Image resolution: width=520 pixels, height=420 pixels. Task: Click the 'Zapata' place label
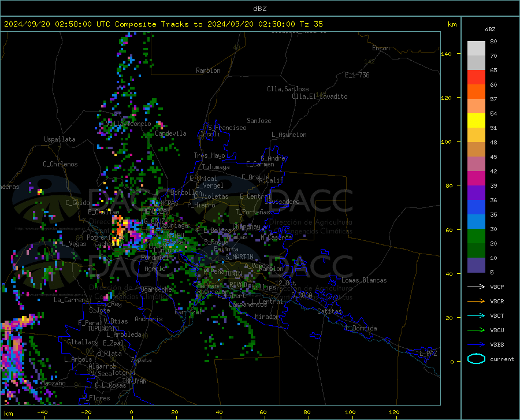pos(142,360)
